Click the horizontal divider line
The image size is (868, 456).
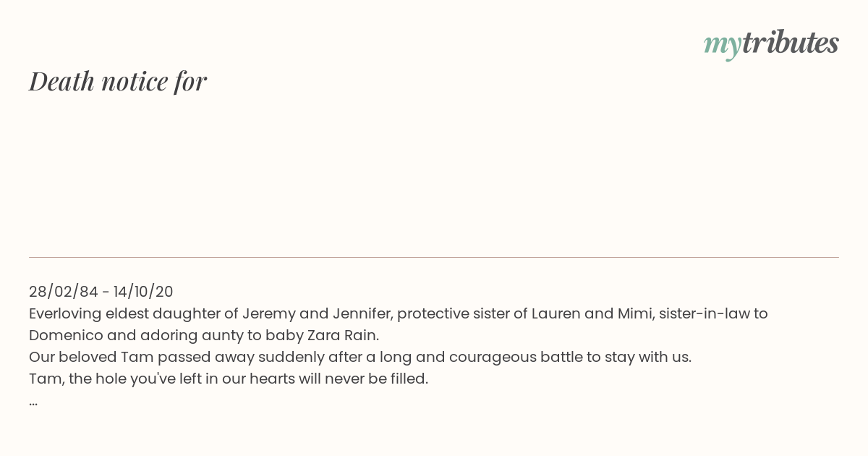tap(434, 257)
